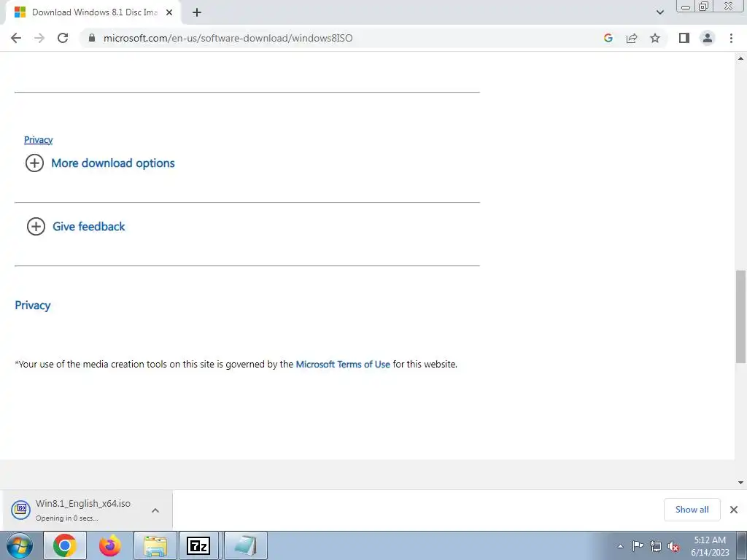The image size is (747, 560).
Task: Show hidden system tray icons
Action: pyautogui.click(x=620, y=546)
